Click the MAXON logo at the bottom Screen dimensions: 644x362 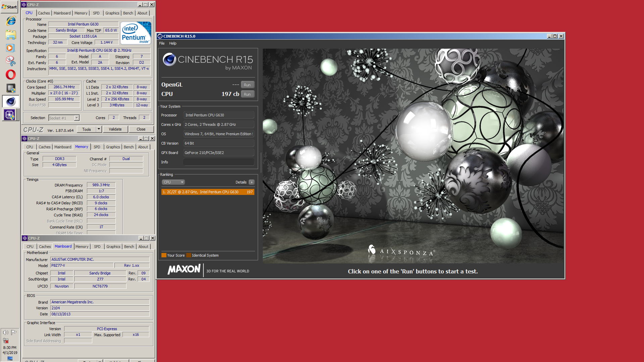(184, 269)
